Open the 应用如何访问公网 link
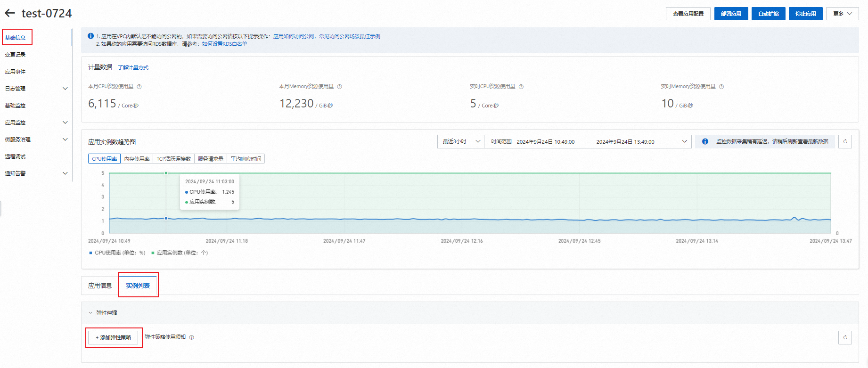The height and width of the screenshot is (368, 868). click(294, 36)
